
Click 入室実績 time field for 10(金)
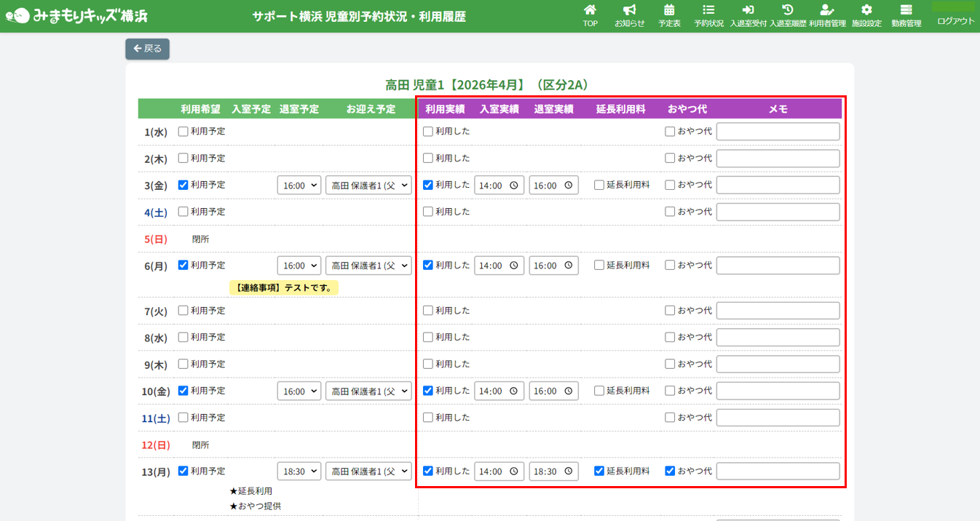pyautogui.click(x=499, y=391)
